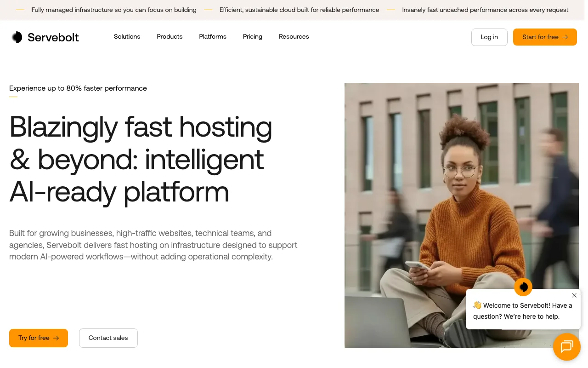Click the Servebolt wordmark text
The height and width of the screenshot is (368, 588).
click(x=53, y=37)
